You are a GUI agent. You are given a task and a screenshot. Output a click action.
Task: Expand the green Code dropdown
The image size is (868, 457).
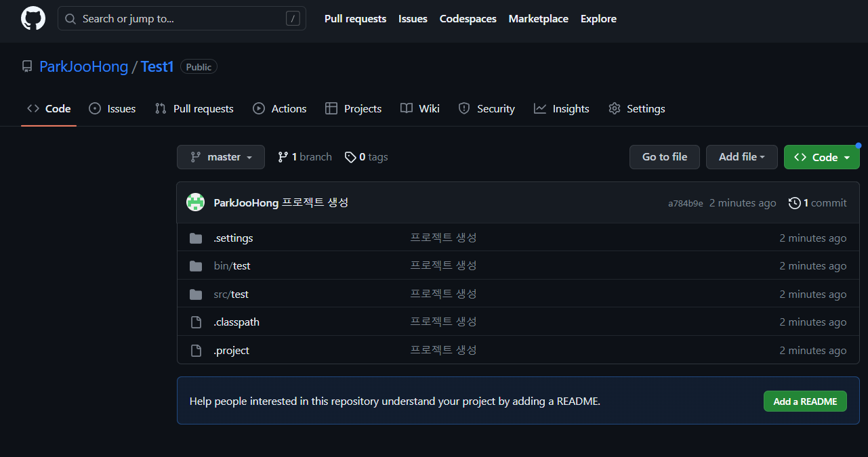coord(822,157)
